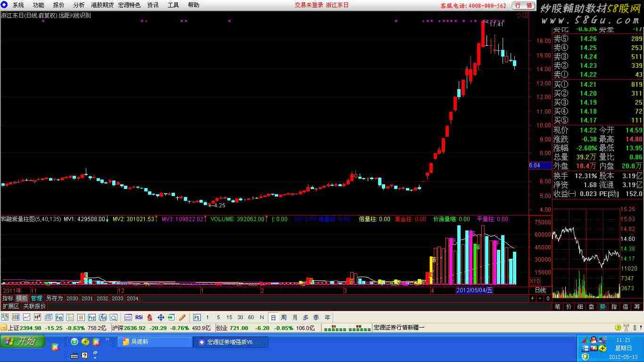644x362 pixels.
Task: Click the 2012/05/04 date marker on timeline
Action: (x=474, y=290)
